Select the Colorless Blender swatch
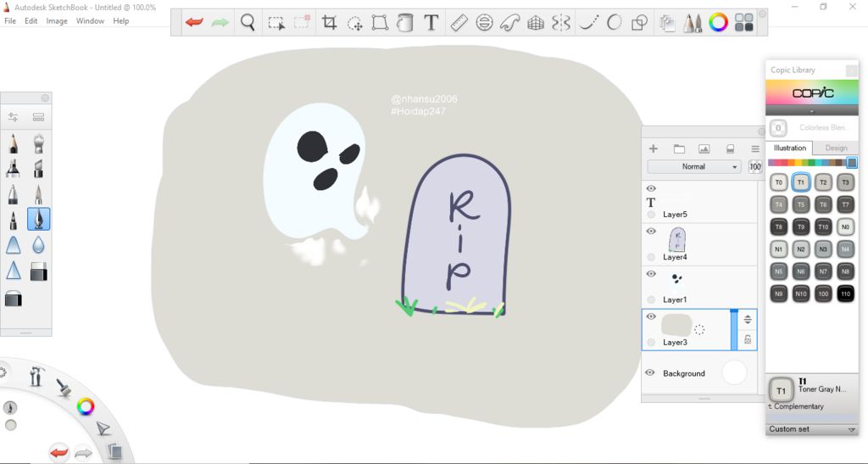 pyautogui.click(x=778, y=128)
